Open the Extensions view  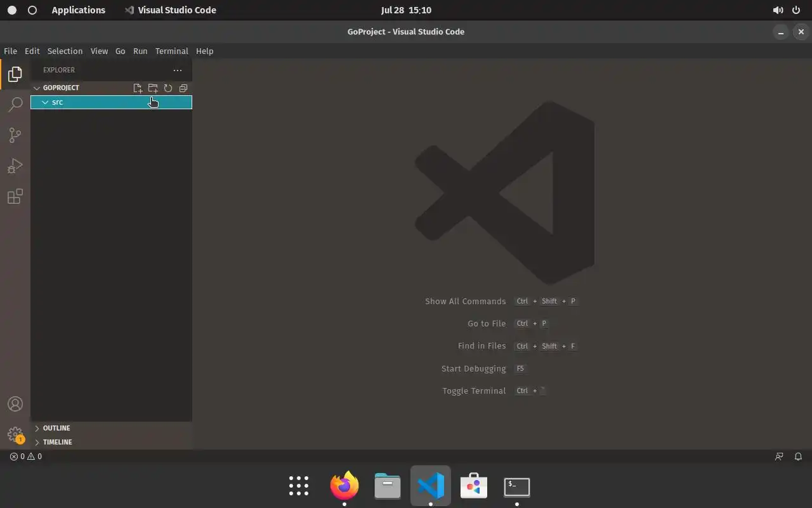(x=15, y=196)
